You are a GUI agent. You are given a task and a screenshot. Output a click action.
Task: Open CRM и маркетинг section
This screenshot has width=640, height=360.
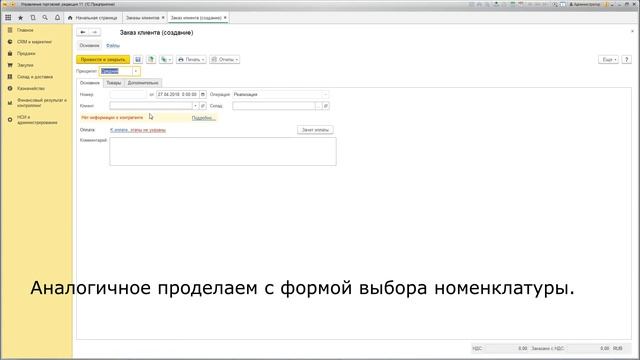(x=34, y=42)
